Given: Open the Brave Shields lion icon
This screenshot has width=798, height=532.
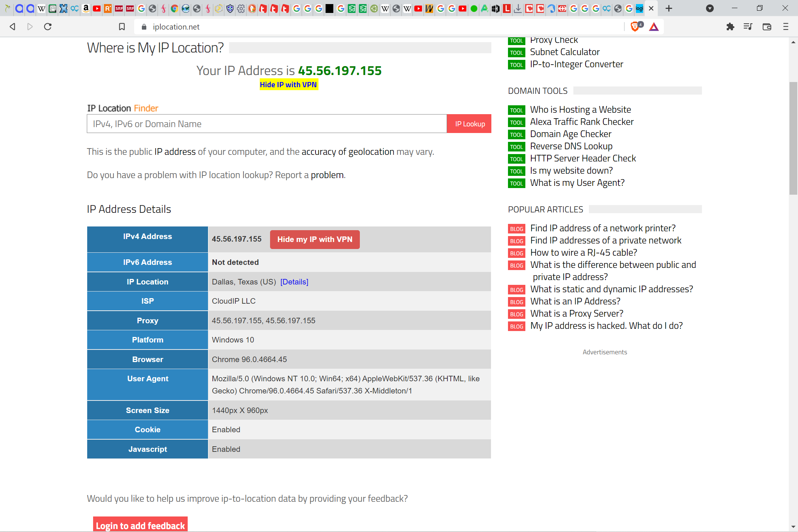Looking at the screenshot, I should pos(635,27).
